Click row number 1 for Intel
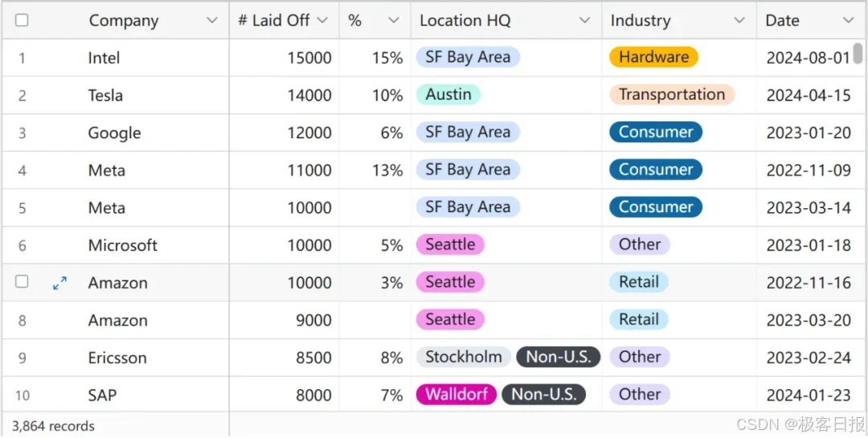The height and width of the screenshot is (438, 868). point(23,58)
